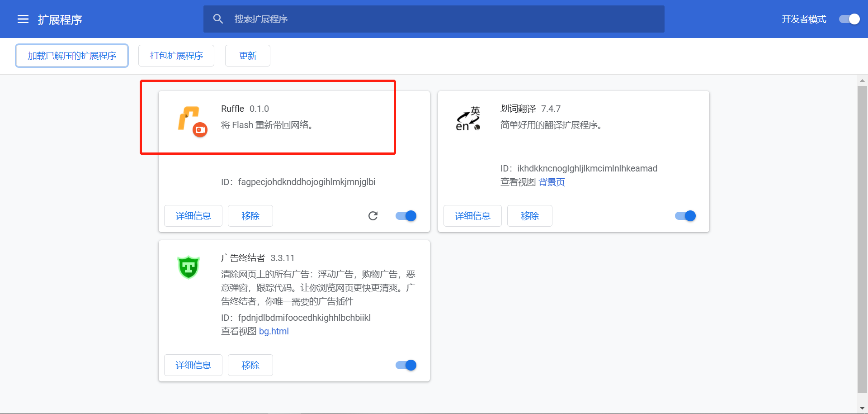Open the 背景页 link for 划词翻译

coord(552,182)
